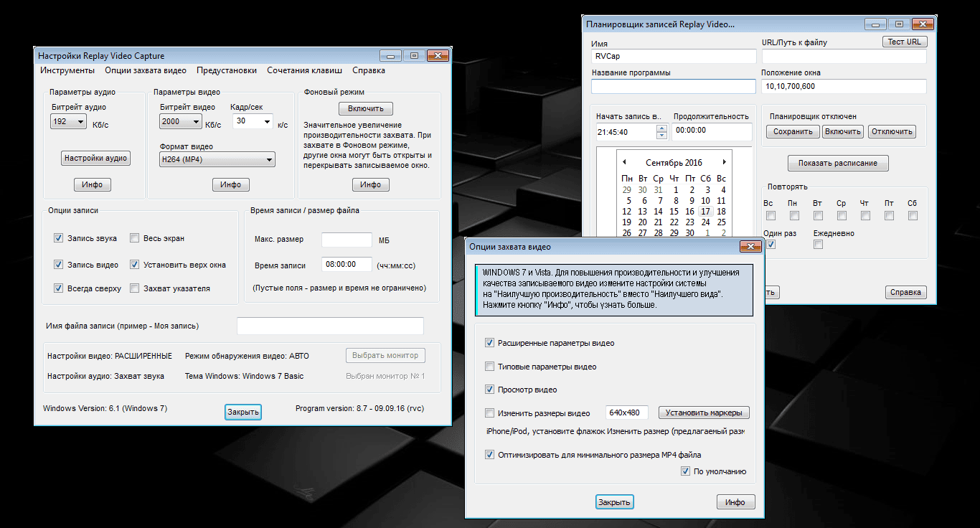Toggle the Захват указателя checkbox

click(135, 288)
